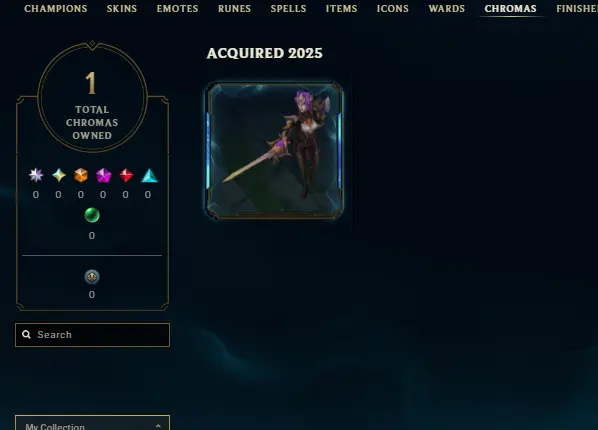Switch to the Champions tab
The image size is (598, 430).
pyautogui.click(x=56, y=8)
